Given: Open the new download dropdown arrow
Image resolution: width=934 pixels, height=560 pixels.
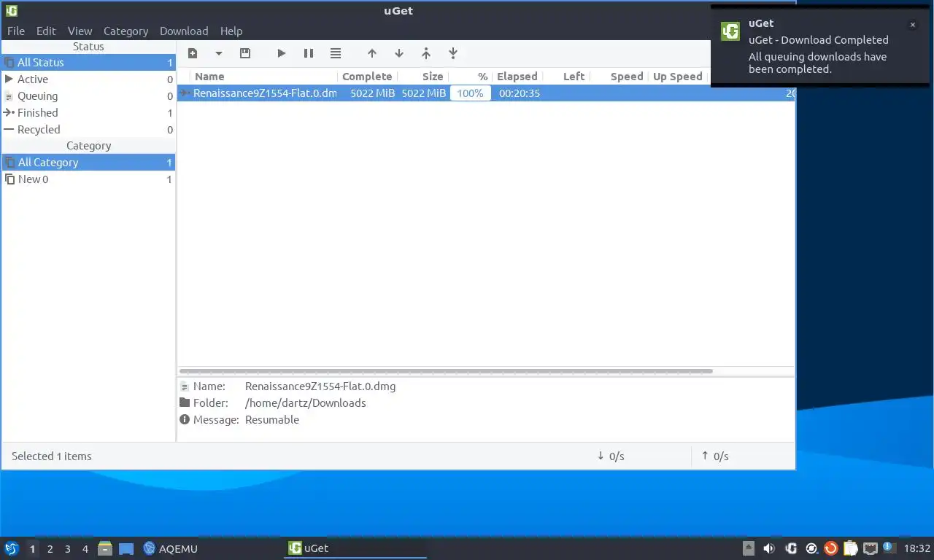Looking at the screenshot, I should click(x=218, y=53).
